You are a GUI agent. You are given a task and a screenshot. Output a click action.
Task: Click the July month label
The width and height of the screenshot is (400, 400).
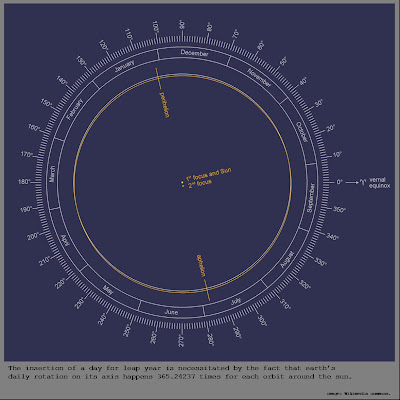(236, 301)
